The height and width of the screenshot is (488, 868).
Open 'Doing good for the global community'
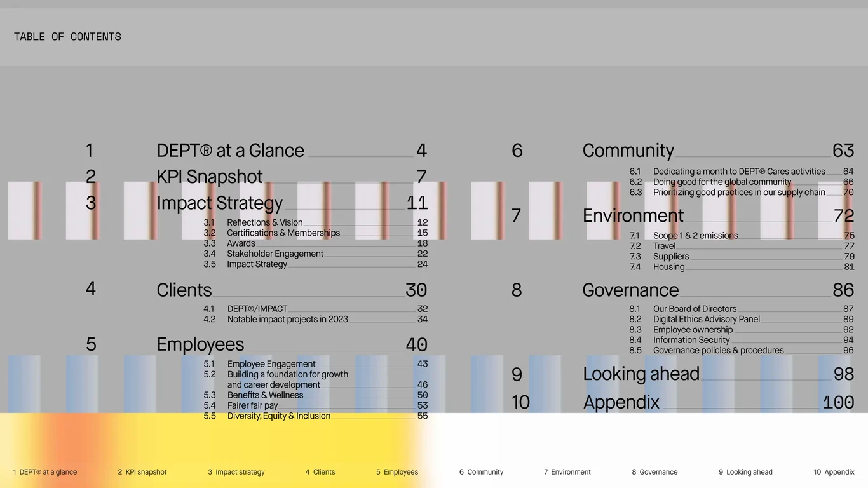(x=722, y=182)
